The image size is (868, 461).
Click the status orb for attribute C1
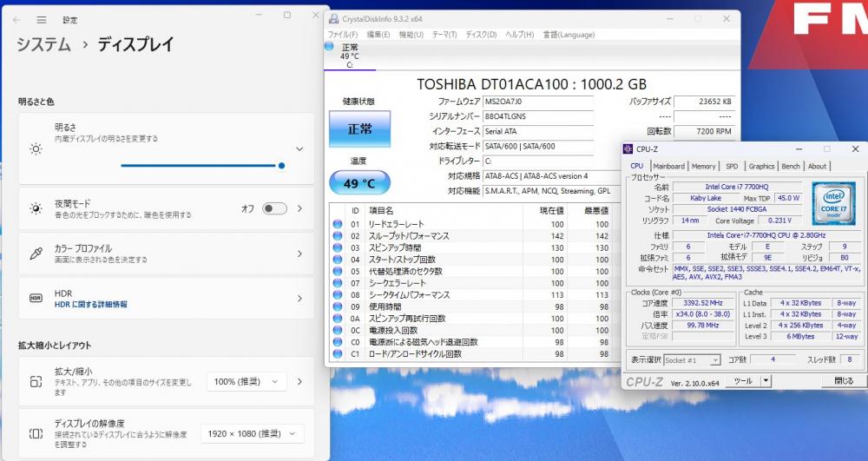pyautogui.click(x=337, y=353)
